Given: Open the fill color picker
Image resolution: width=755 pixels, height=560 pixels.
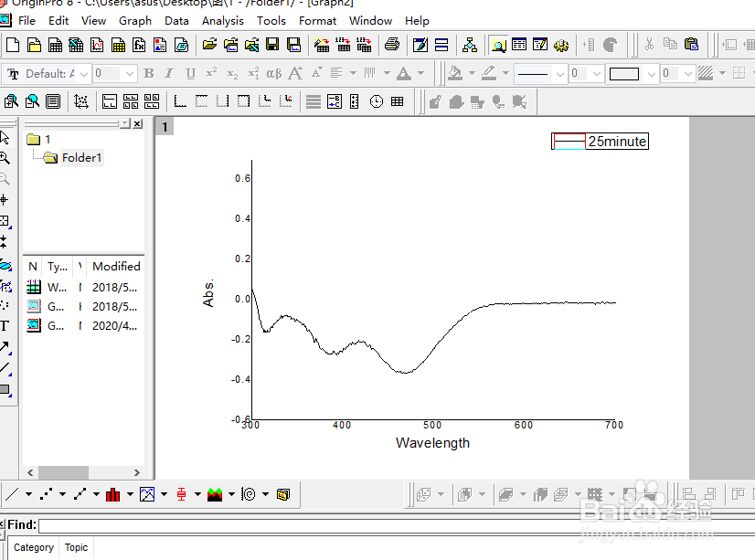Looking at the screenshot, I should point(455,74).
